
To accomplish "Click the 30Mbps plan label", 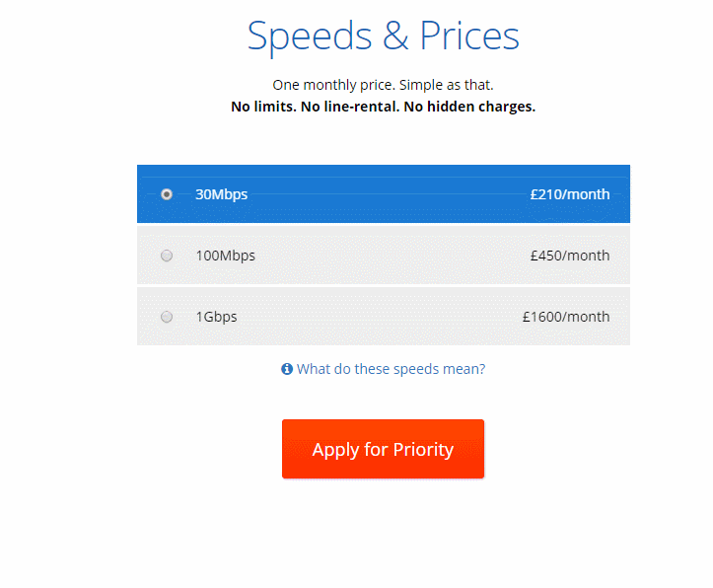I will (x=221, y=194).
